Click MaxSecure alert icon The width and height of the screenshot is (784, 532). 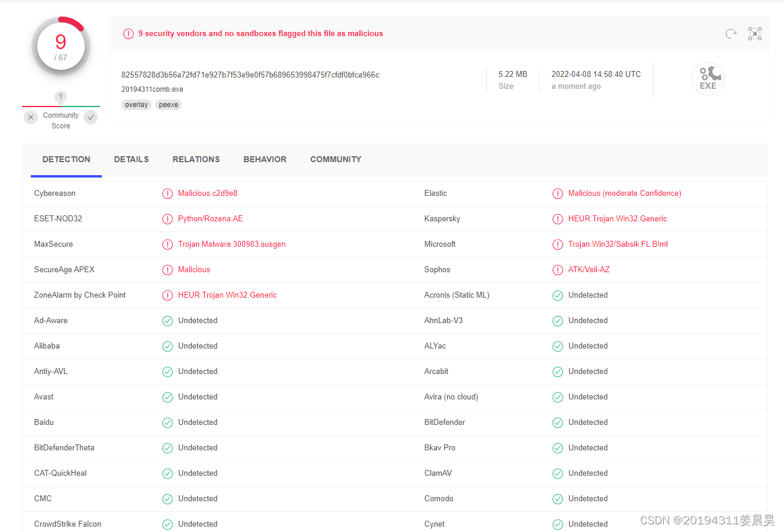pos(168,244)
